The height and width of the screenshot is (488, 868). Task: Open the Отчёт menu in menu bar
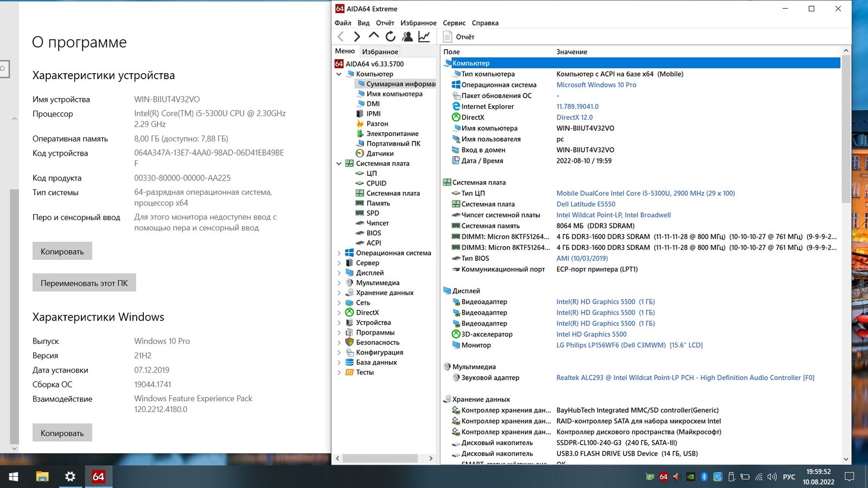coord(385,23)
